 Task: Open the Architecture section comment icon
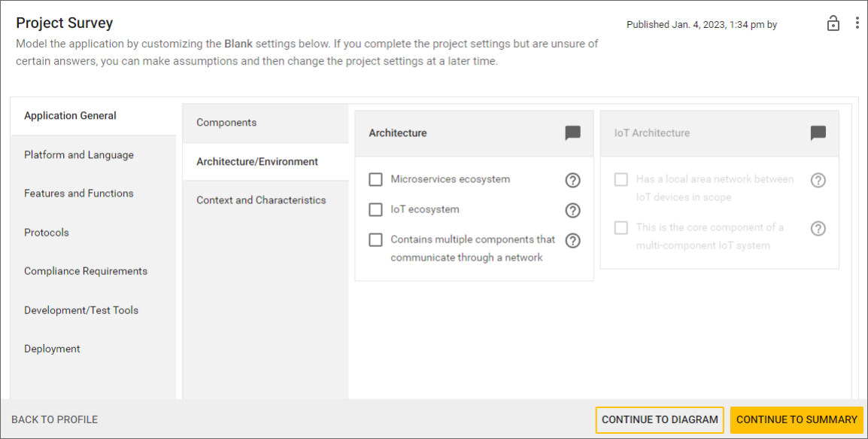(x=572, y=133)
